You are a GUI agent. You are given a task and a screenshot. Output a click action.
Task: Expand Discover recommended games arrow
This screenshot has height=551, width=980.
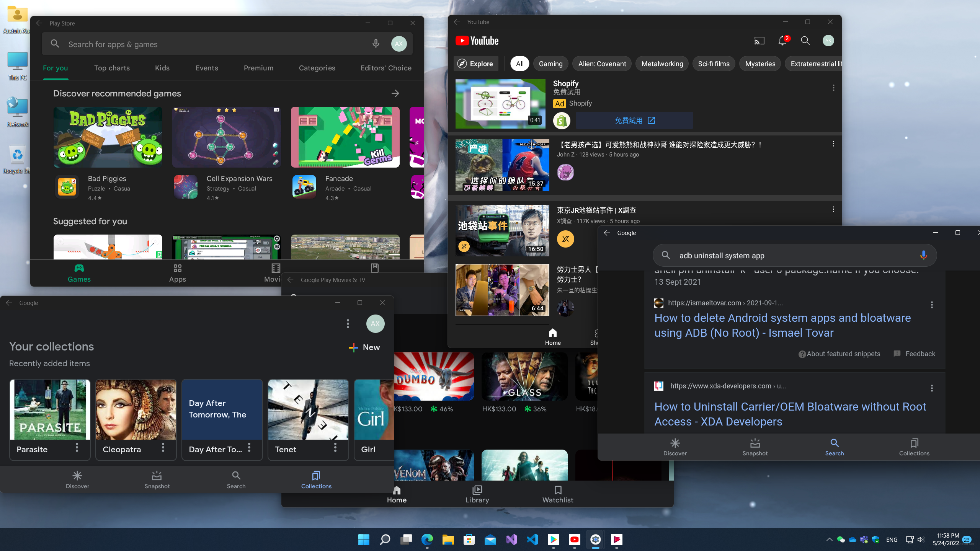(395, 93)
